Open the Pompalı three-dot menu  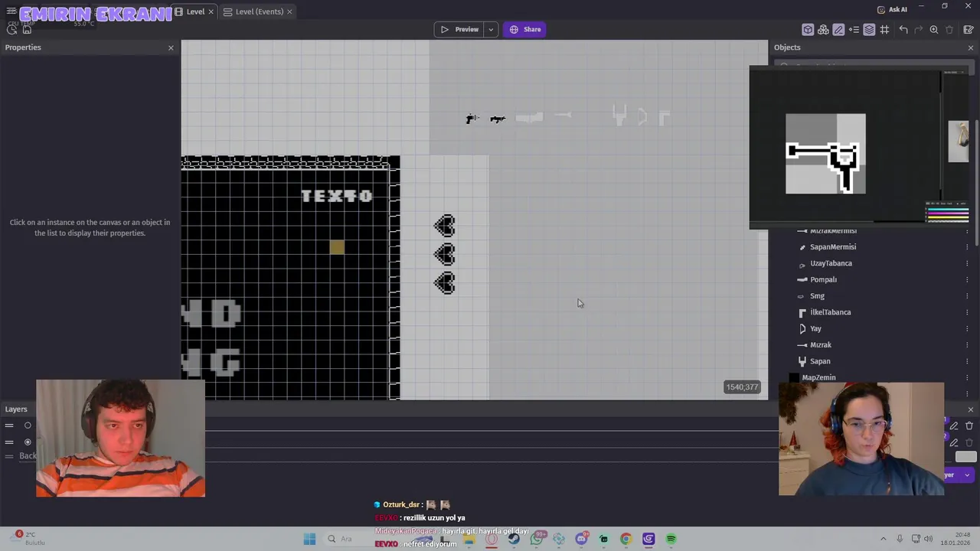tap(967, 279)
